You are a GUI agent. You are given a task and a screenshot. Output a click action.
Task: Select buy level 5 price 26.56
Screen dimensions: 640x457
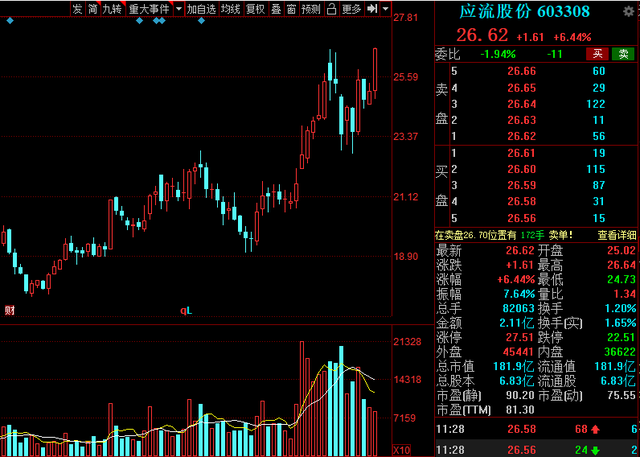pyautogui.click(x=522, y=218)
